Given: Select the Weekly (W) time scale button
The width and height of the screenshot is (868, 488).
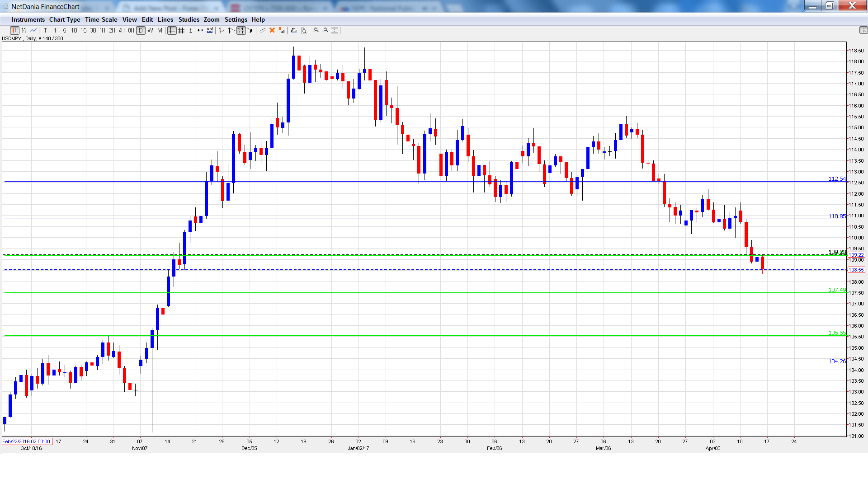Looking at the screenshot, I should coord(150,30).
